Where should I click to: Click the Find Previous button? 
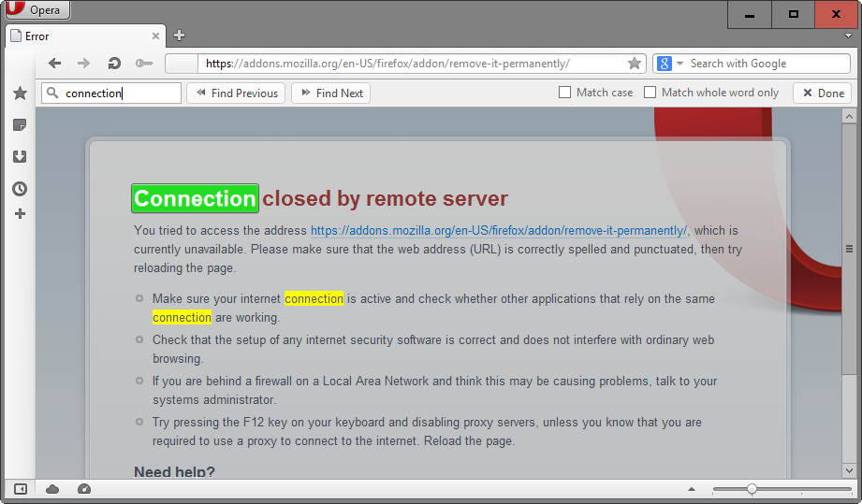coord(237,94)
